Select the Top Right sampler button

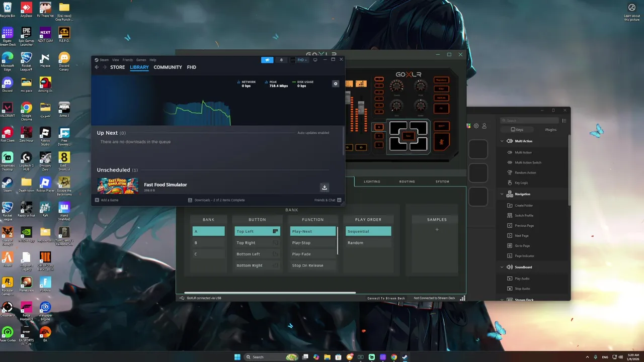[257, 242]
